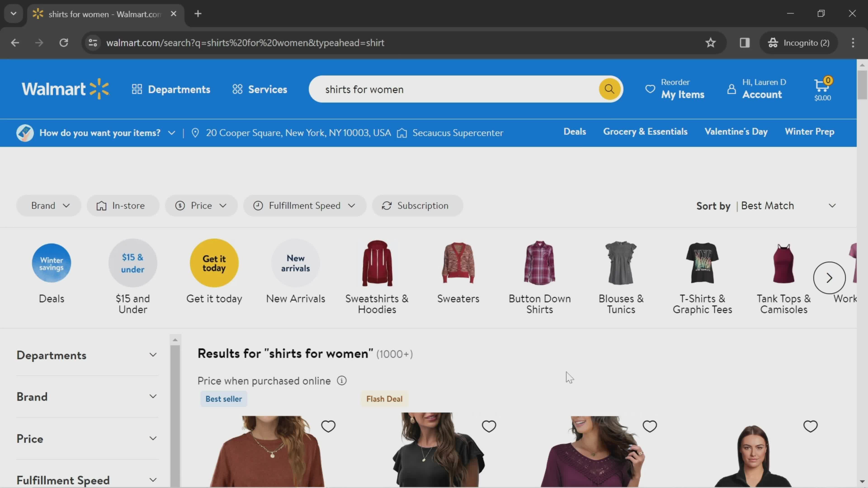Select the Winter savings Deals circle
Viewport: 868px width, 488px height.
(x=52, y=263)
